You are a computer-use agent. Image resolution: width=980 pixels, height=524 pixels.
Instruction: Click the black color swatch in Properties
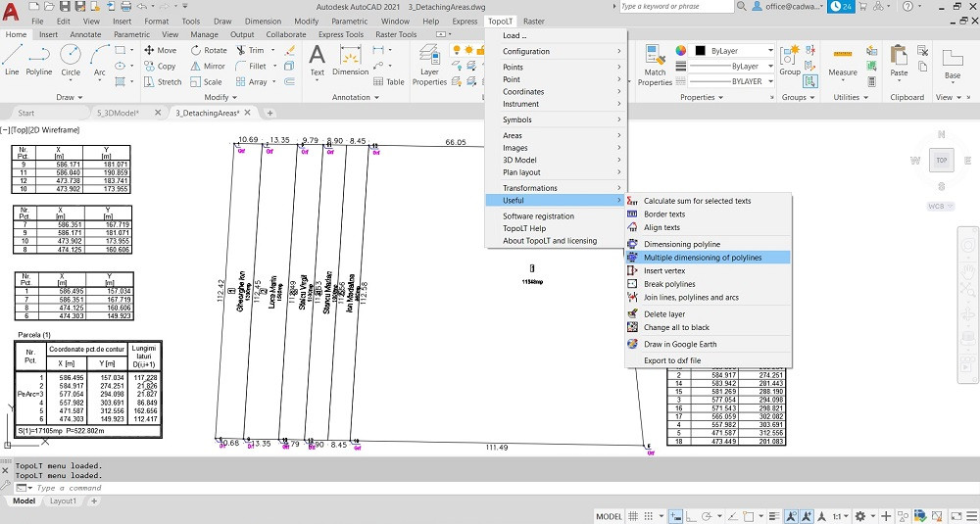pyautogui.click(x=700, y=51)
